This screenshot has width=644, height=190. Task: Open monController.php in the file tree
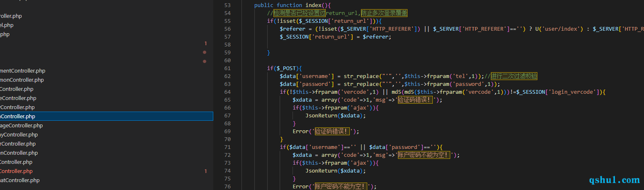(x=22, y=80)
